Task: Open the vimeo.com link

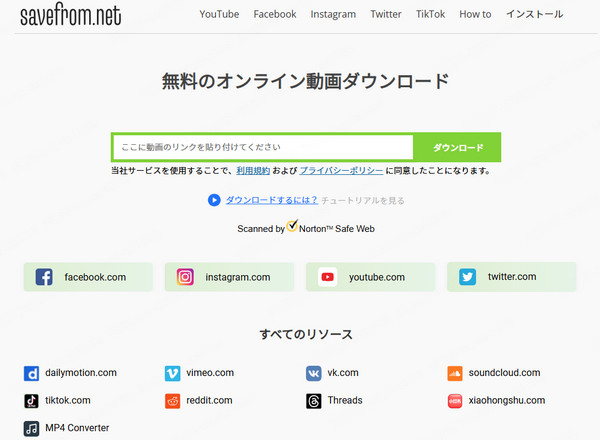Action: [210, 373]
